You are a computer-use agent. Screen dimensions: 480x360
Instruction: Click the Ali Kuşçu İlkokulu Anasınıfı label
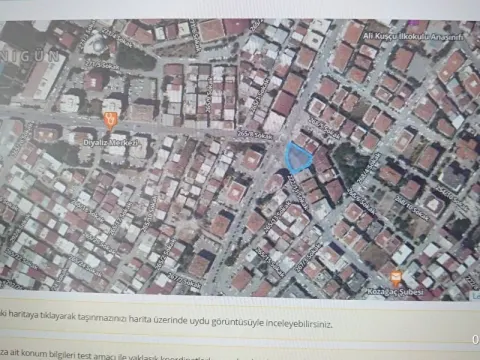(x=413, y=36)
